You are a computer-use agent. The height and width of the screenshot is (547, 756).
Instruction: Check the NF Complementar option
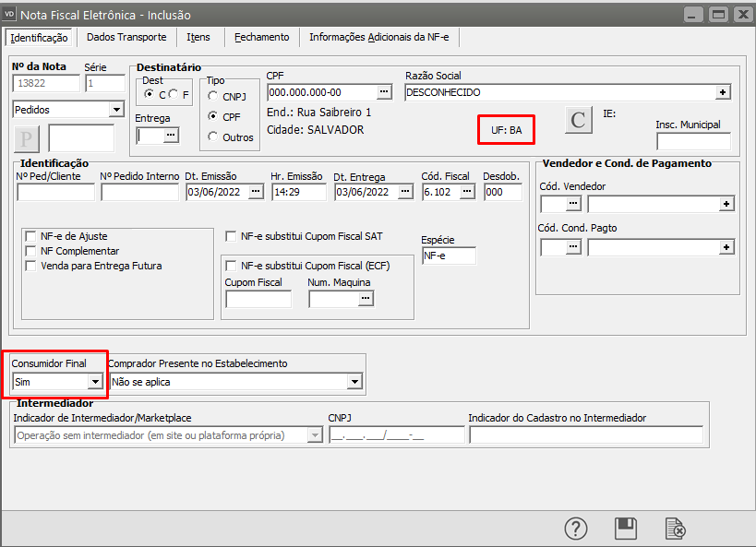tap(32, 251)
